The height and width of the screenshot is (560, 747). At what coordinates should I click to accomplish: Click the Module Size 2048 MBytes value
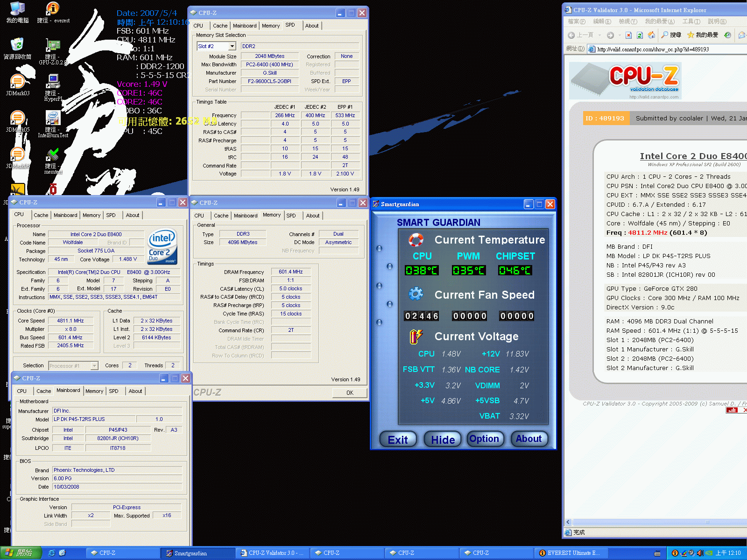click(x=269, y=56)
